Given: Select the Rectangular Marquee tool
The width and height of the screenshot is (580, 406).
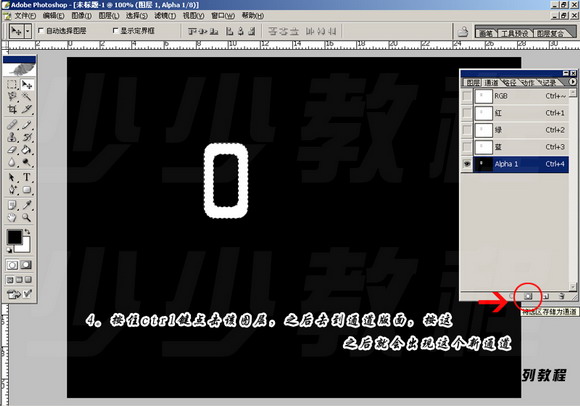Looking at the screenshot, I should point(12,84).
